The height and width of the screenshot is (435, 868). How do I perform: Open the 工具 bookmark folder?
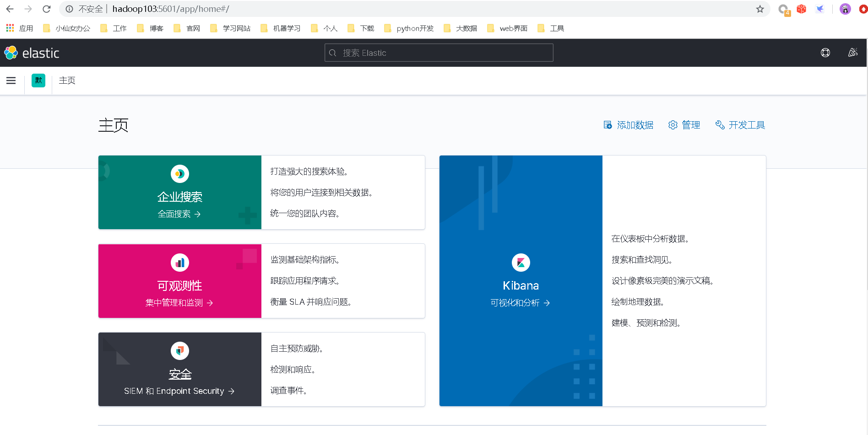[x=551, y=28]
